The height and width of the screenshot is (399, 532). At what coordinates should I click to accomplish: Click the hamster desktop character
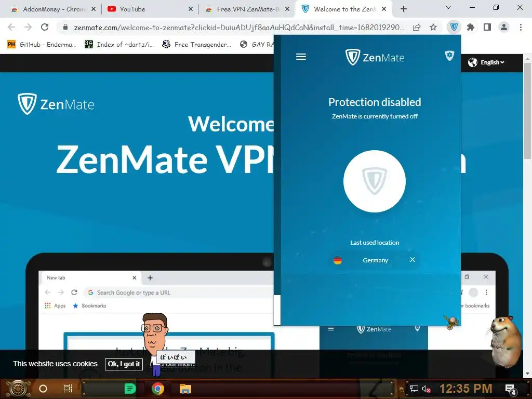[x=506, y=341]
